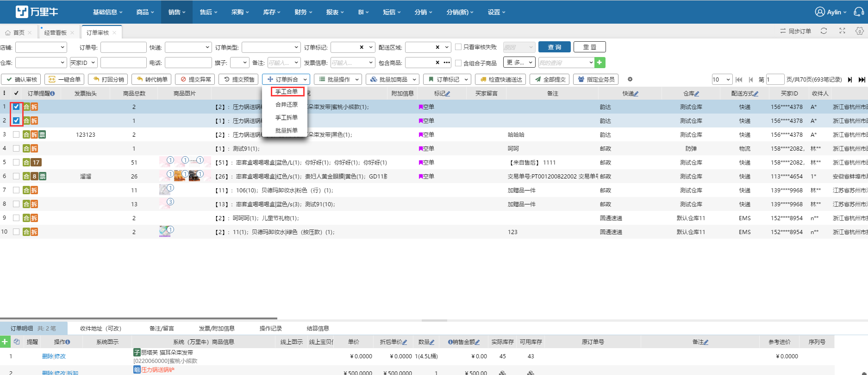Switch to the 经营看板 tab
The image size is (868, 375).
pyautogui.click(x=56, y=32)
